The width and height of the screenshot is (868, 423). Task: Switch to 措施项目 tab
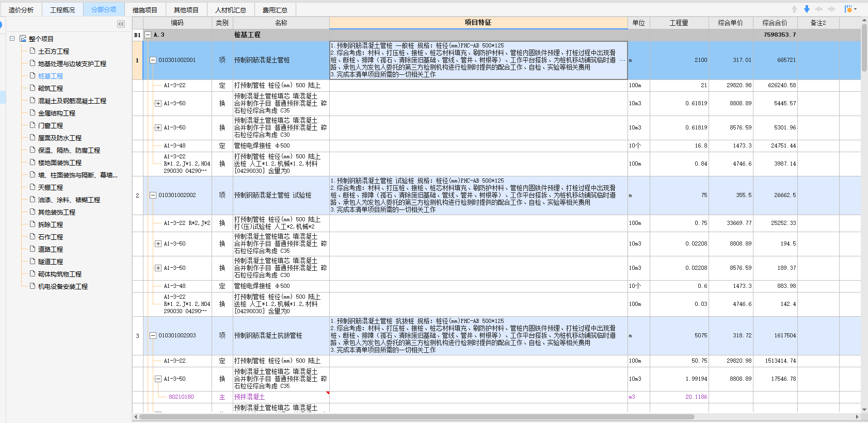point(145,10)
